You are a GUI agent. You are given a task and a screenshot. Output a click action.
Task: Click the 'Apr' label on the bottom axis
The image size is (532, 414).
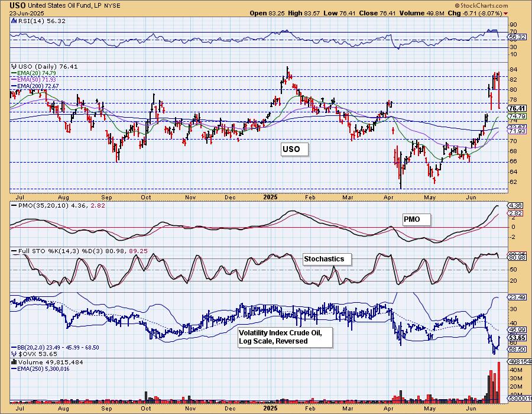pos(389,408)
